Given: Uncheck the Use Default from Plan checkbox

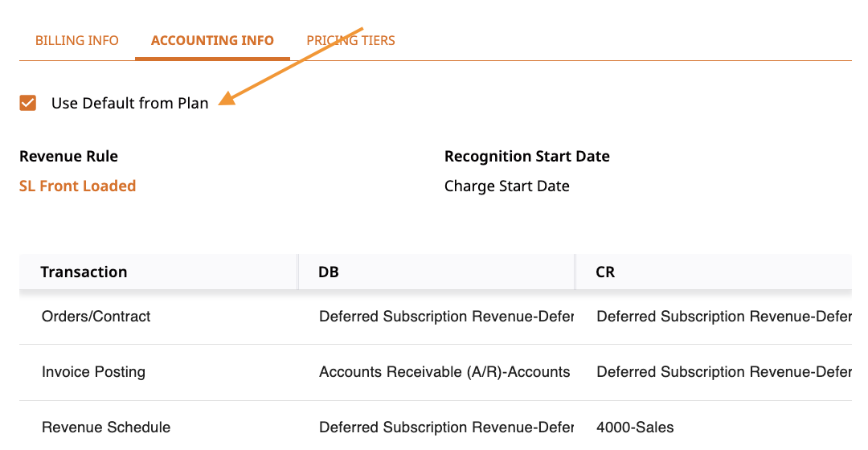Looking at the screenshot, I should pos(27,103).
